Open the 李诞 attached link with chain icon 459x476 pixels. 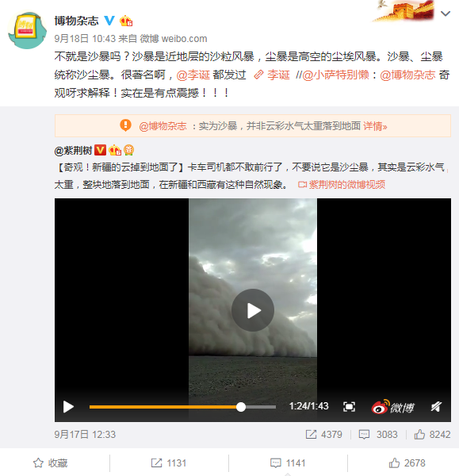click(x=272, y=75)
